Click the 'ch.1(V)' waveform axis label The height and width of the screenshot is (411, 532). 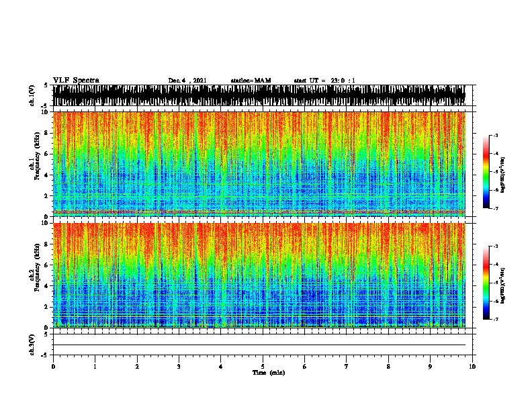[32, 95]
